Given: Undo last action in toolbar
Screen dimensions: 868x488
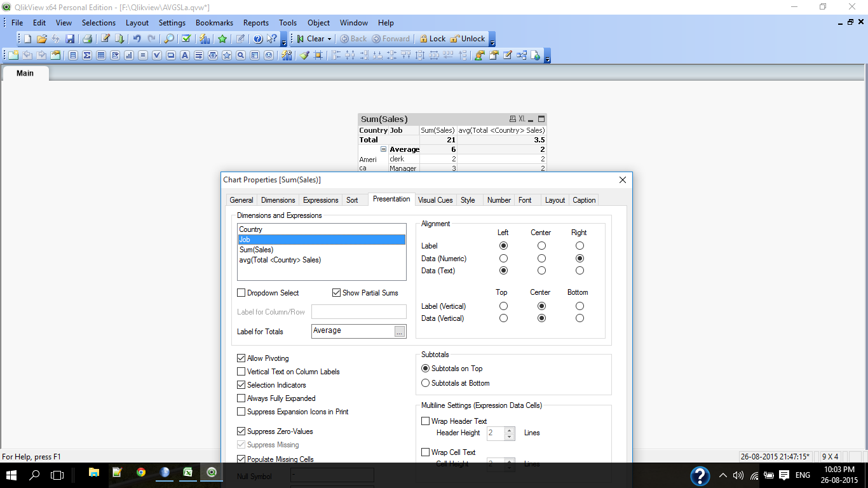Looking at the screenshot, I should 137,39.
